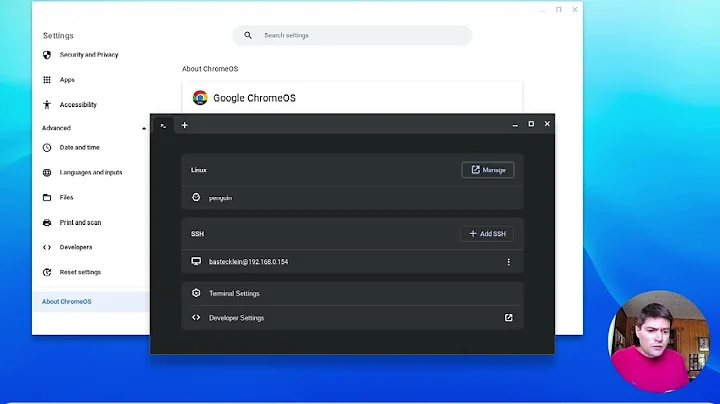This screenshot has height=404, width=720.
Task: Minimize the Terminal window
Action: (x=515, y=124)
